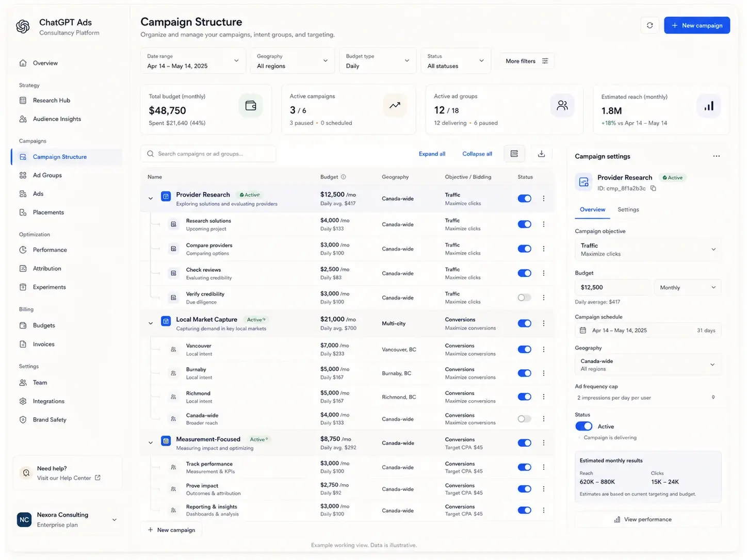Toggle Measurement-Focused campaign status
Screen dimensions: 747x560
(x=525, y=443)
